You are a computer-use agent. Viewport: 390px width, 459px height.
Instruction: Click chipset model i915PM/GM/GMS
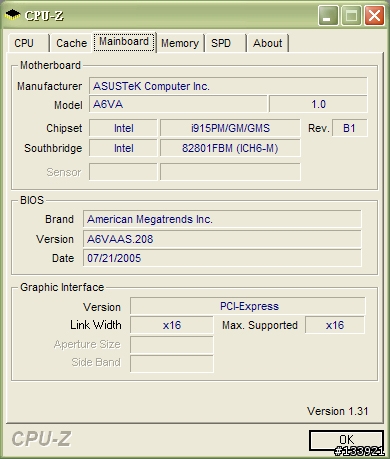coord(230,128)
